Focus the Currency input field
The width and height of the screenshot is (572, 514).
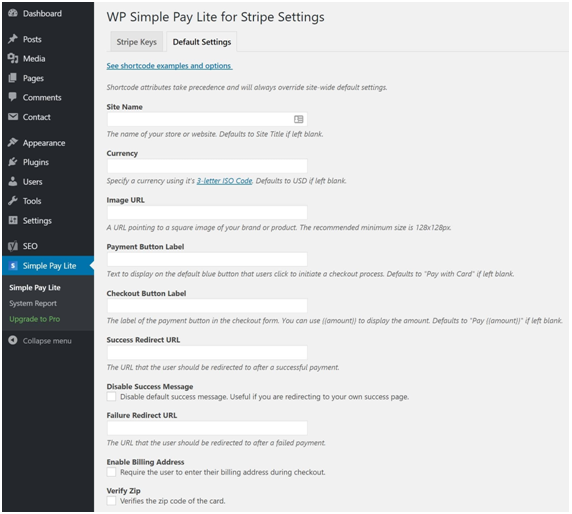pyautogui.click(x=207, y=166)
